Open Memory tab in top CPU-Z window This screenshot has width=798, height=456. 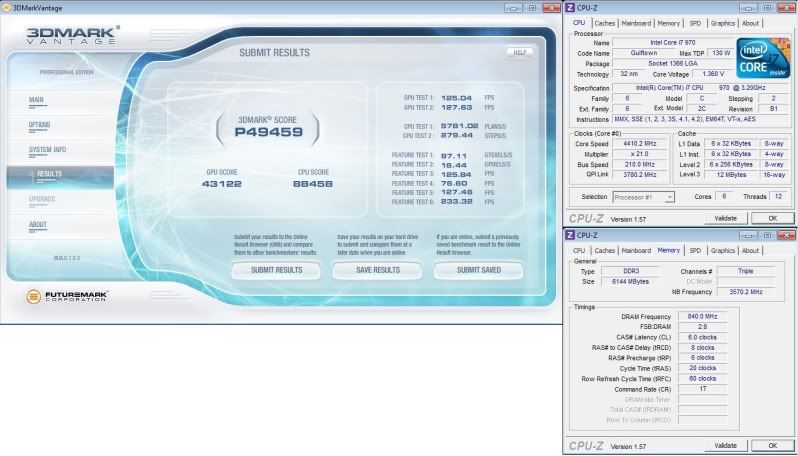[668, 23]
